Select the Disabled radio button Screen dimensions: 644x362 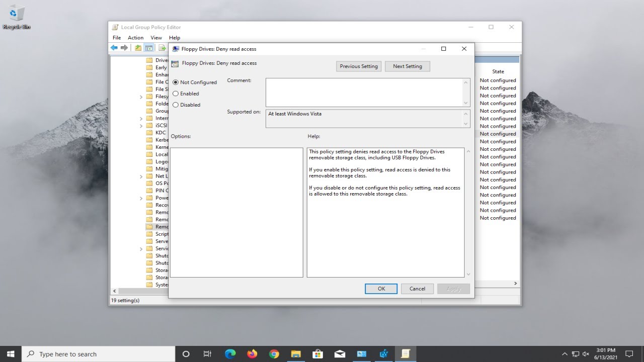176,105
